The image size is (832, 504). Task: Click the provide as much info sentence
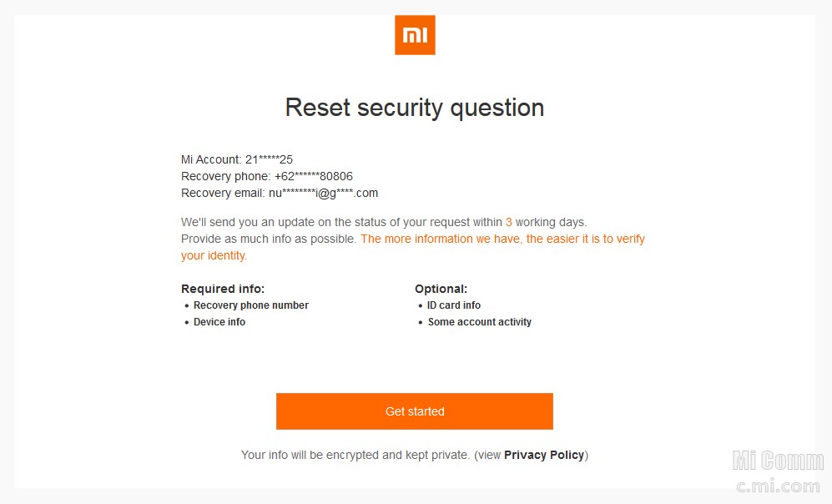coord(267,239)
